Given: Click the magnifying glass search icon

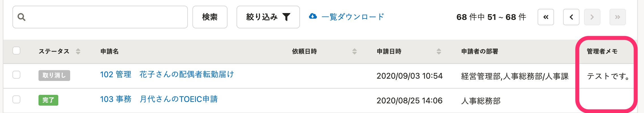Looking at the screenshot, I should pos(22,17).
